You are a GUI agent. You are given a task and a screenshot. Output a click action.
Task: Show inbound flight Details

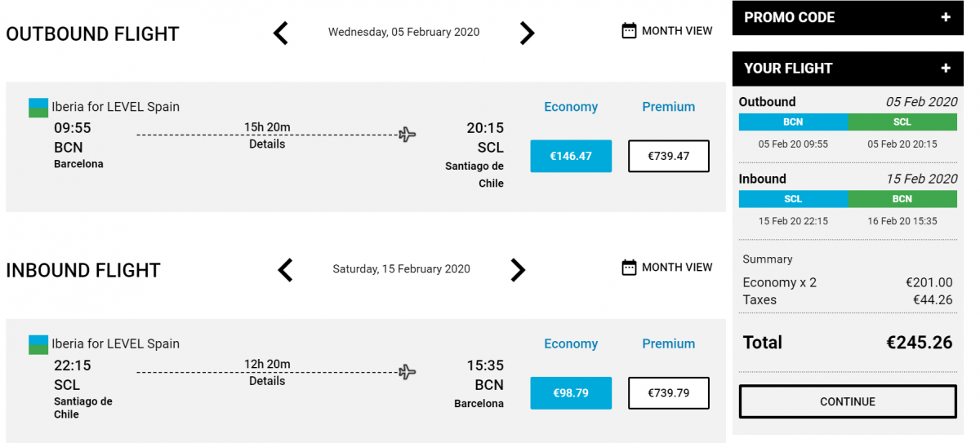[x=267, y=381]
